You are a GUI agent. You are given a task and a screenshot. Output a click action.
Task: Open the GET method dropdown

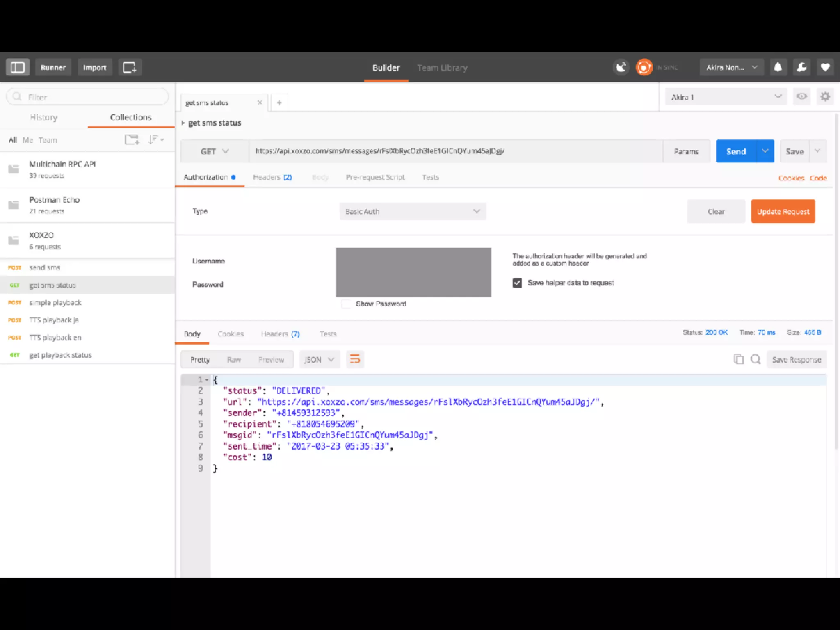coord(214,151)
